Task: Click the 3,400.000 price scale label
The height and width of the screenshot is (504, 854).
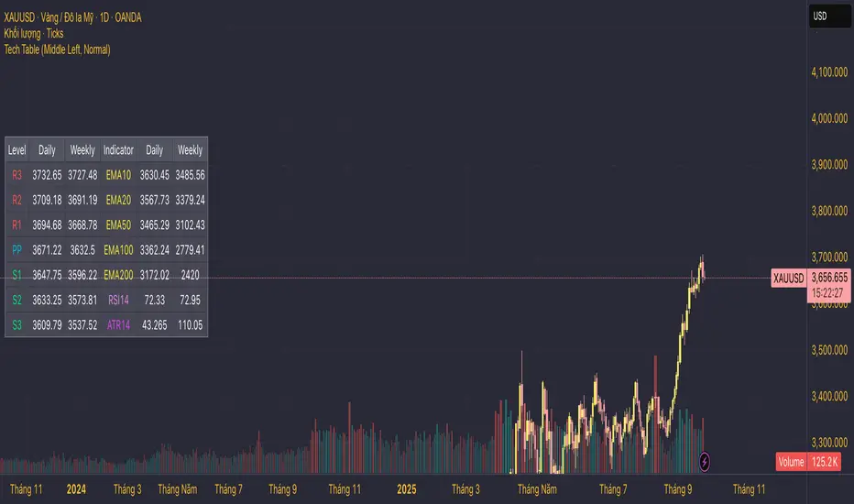Action: (x=828, y=396)
